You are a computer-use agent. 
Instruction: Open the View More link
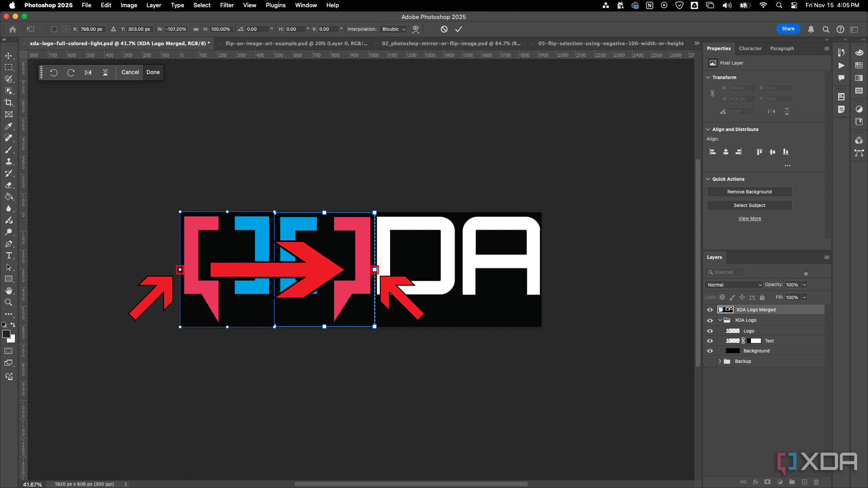pyautogui.click(x=750, y=218)
